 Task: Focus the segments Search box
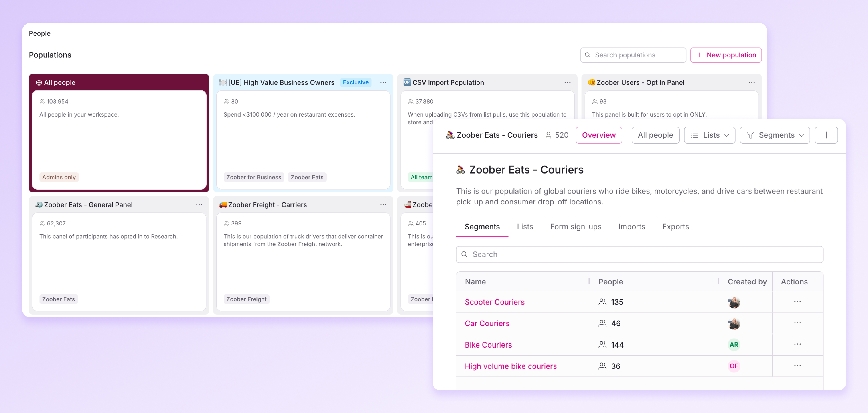(639, 254)
